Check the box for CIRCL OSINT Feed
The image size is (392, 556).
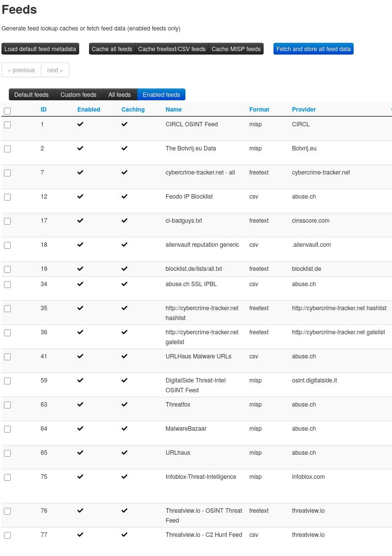7,125
